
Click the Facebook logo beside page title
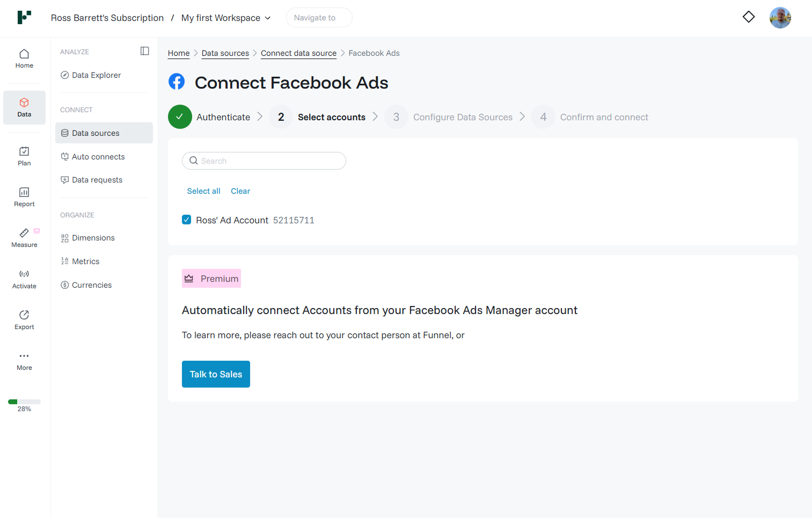tap(177, 82)
